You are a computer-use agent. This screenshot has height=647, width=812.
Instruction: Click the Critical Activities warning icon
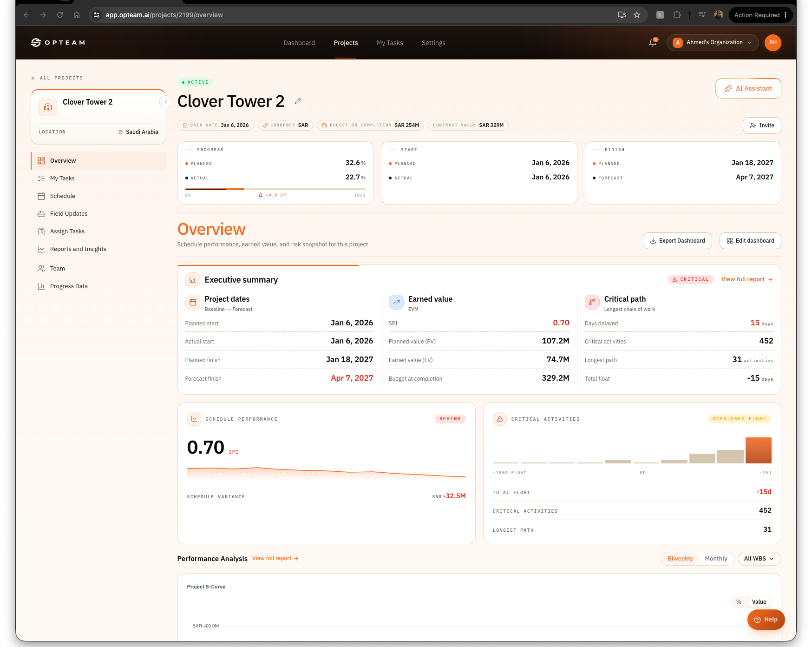pyautogui.click(x=500, y=419)
